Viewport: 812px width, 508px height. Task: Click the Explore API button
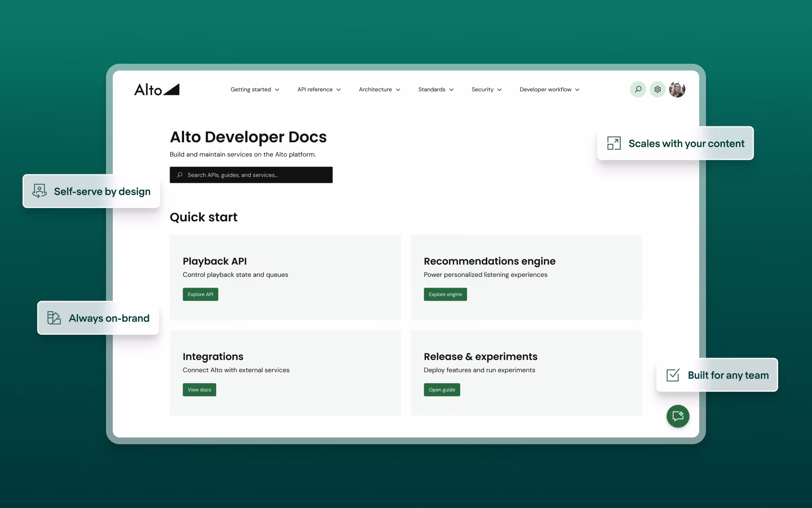click(200, 294)
